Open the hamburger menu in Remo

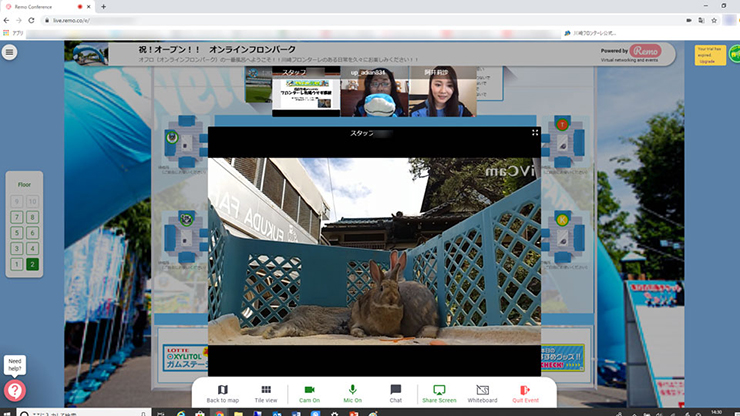pos(9,52)
